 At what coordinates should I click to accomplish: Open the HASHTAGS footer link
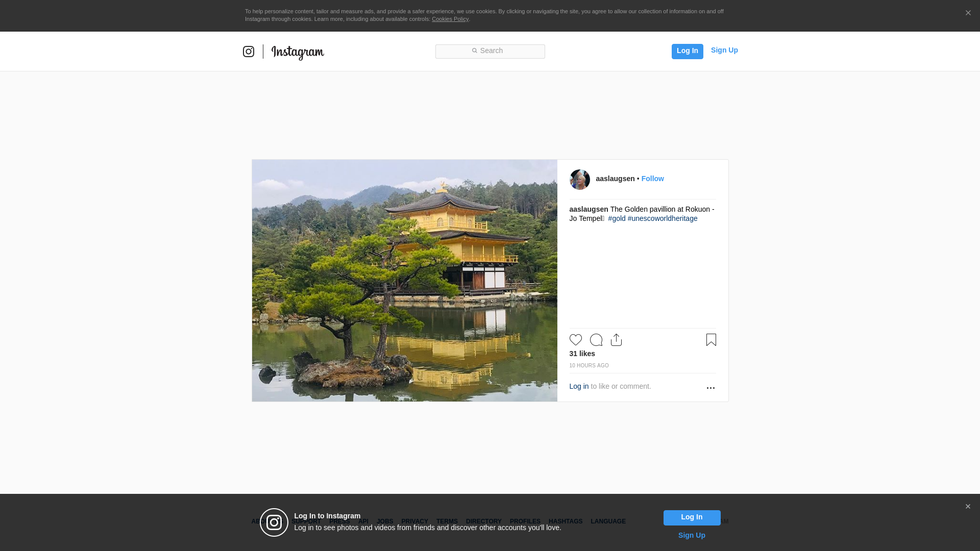pos(566,521)
